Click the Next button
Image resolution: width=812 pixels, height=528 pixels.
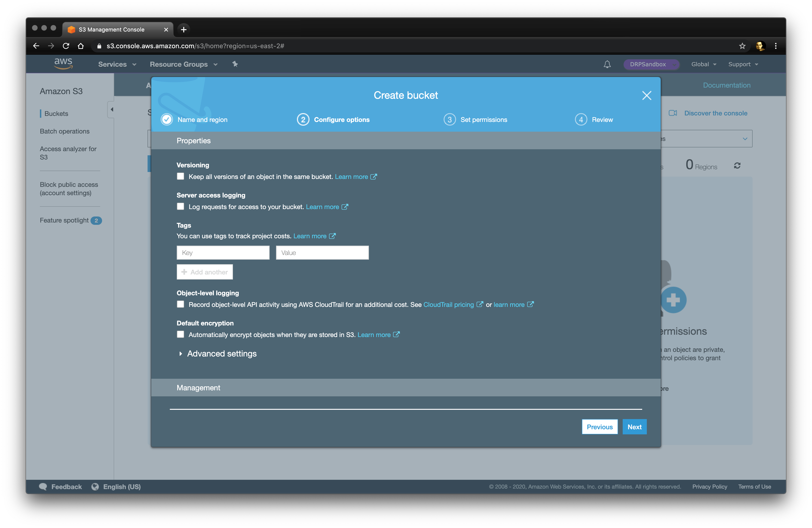point(634,427)
